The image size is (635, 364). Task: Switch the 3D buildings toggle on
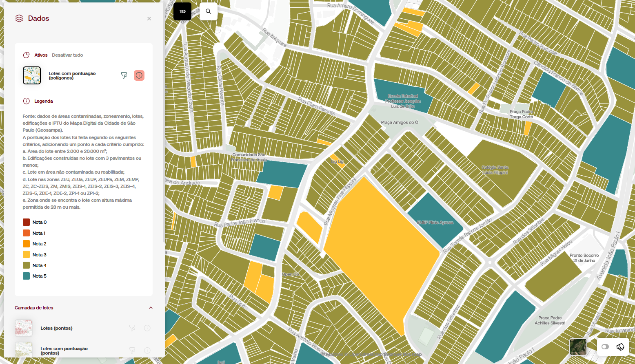[x=605, y=347]
